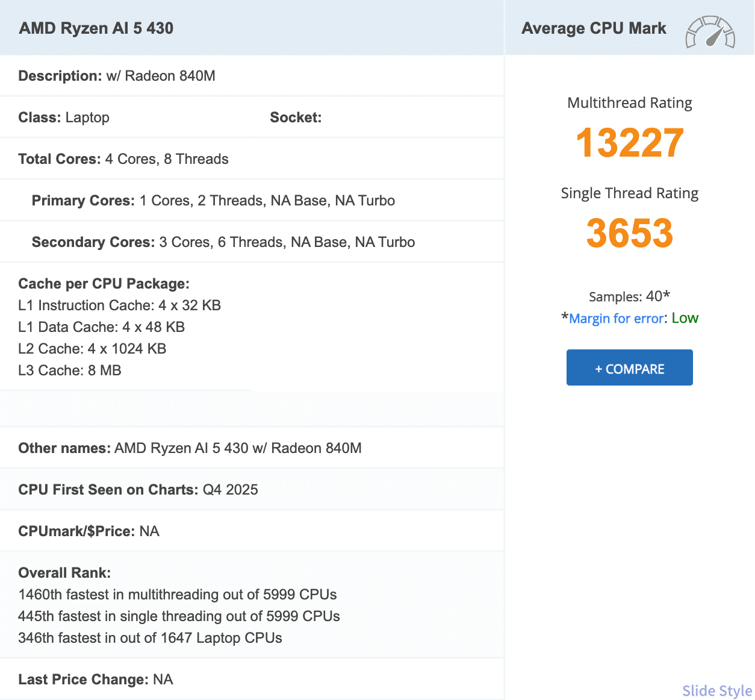Click CPU First Seen on Charts: Q4 2025

[138, 490]
